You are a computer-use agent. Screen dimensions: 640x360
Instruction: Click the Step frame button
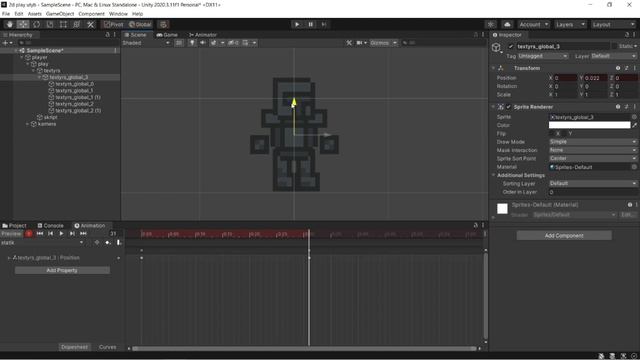(324, 24)
